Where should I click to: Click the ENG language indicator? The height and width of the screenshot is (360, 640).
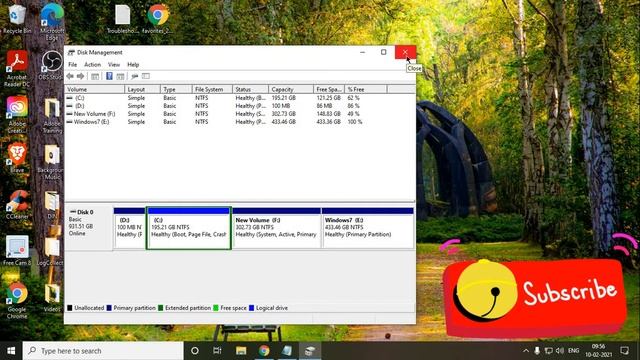click(x=573, y=351)
